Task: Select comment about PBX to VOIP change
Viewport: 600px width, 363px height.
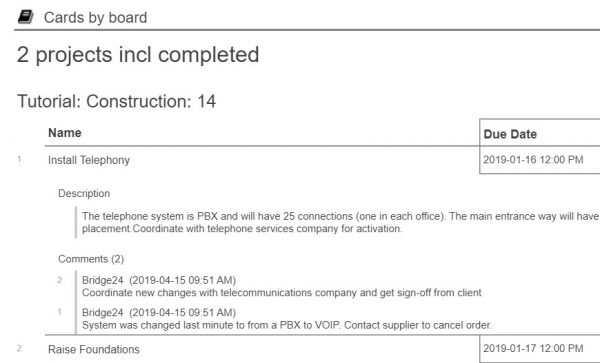Action: click(287, 326)
